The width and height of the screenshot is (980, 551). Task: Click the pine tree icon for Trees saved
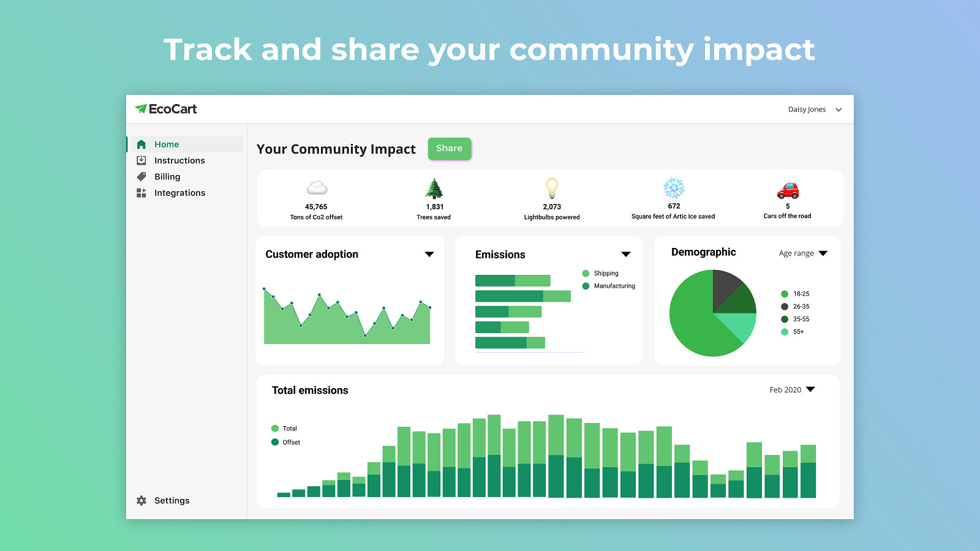pyautogui.click(x=434, y=189)
